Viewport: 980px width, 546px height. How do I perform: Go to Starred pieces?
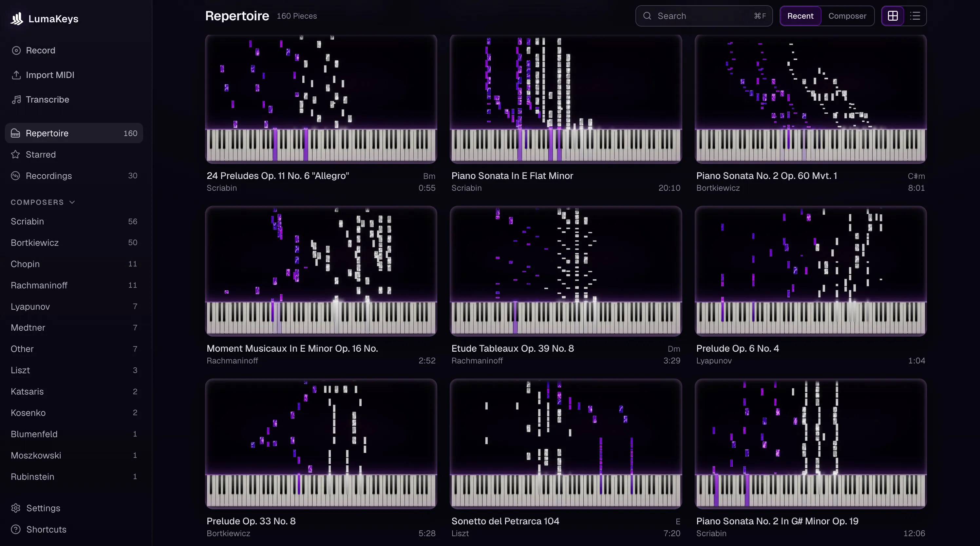[74, 155]
